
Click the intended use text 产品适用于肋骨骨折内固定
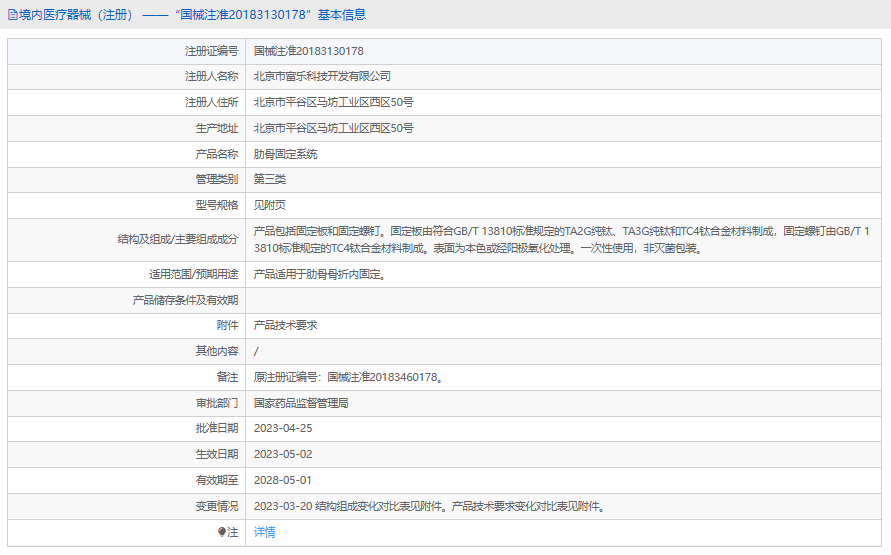tap(319, 274)
